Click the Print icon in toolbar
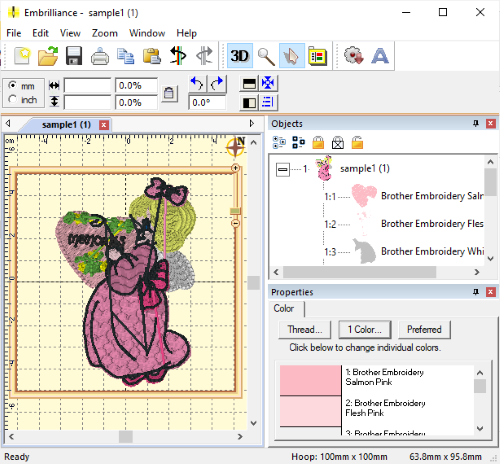The width and height of the screenshot is (500, 464). [x=100, y=56]
